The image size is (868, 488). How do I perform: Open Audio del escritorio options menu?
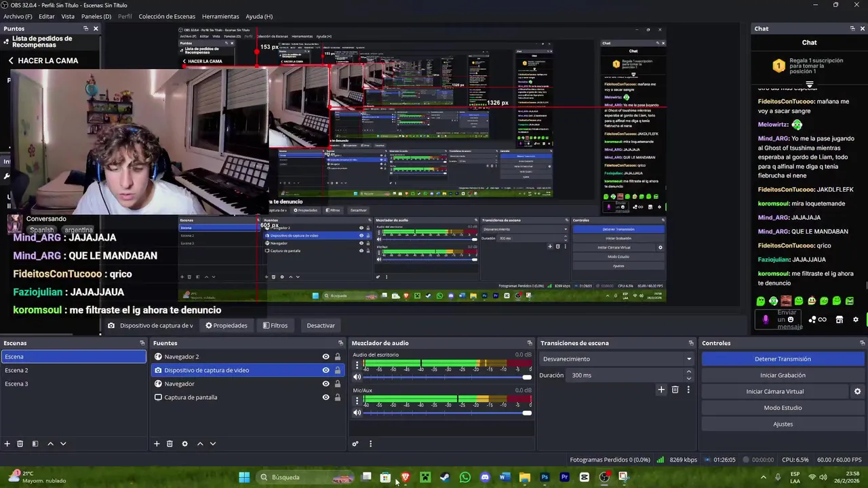pyautogui.click(x=357, y=365)
